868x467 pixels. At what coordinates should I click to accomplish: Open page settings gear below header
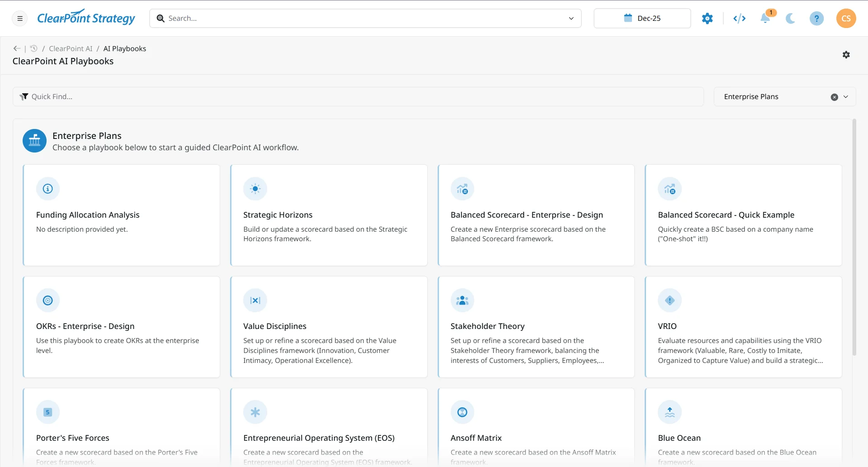846,55
